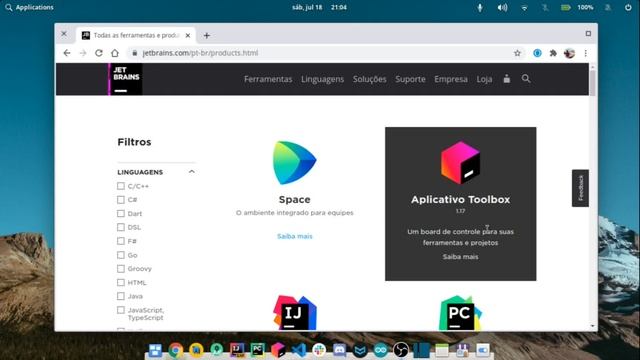Click the site search magnifier icon
The width and height of the screenshot is (640, 360).
[526, 79]
